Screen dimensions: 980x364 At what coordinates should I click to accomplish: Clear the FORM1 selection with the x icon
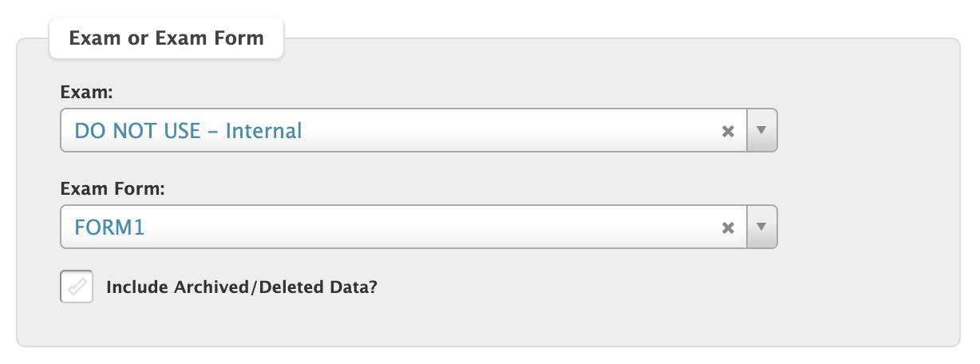coord(728,227)
